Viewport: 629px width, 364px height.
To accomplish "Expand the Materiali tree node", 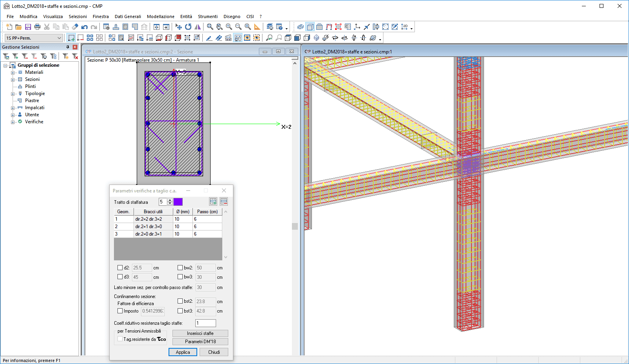I will tap(13, 73).
